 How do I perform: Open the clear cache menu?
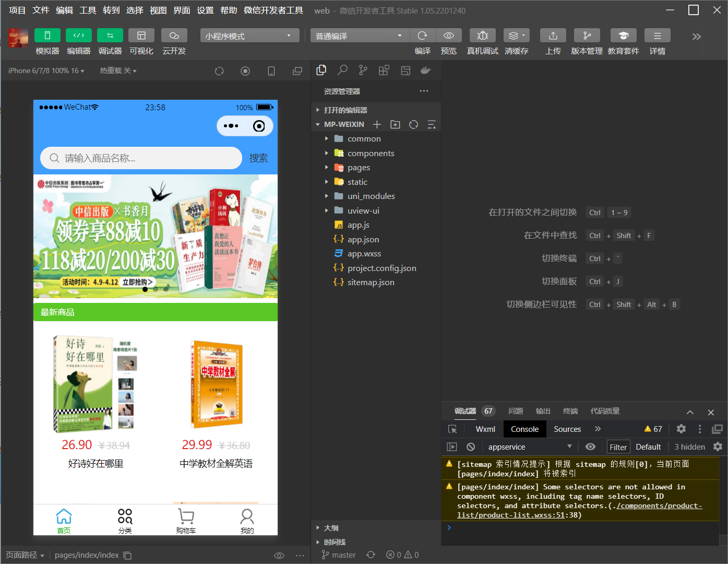click(517, 36)
